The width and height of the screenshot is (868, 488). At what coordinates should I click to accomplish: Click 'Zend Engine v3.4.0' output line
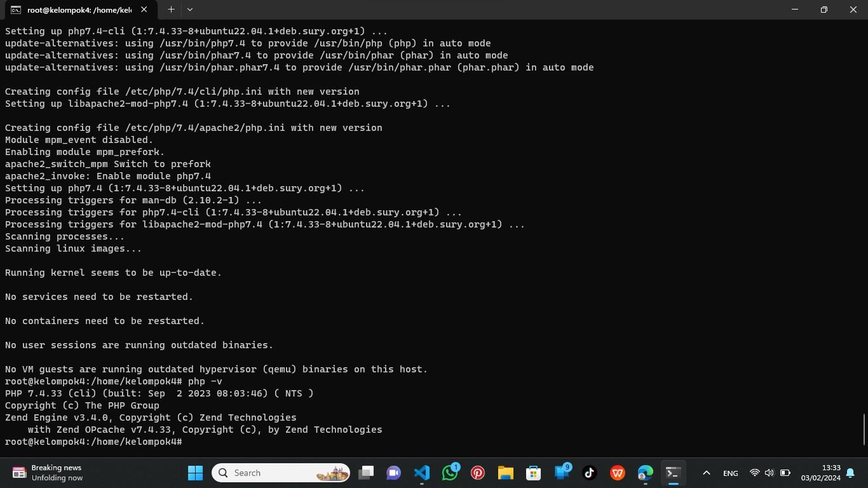(x=151, y=417)
